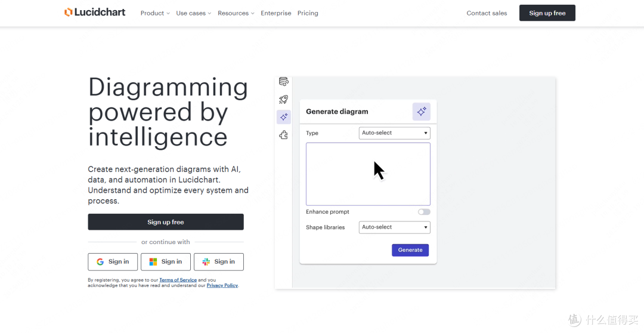Open the puzzle piece integrations icon
Viewport: 644px width, 333px height.
coord(283,135)
